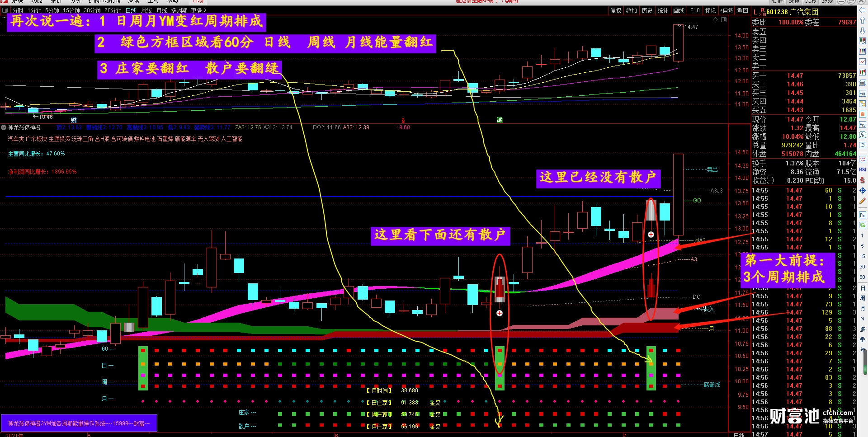
Task: Click the wave chart icon above RSI
Action: (863, 159)
